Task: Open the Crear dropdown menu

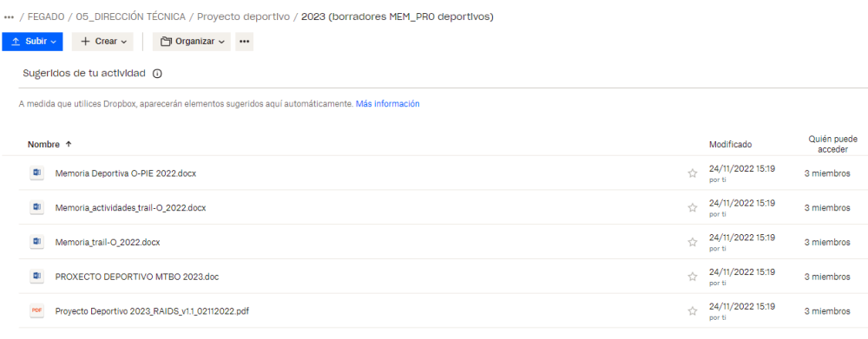Action: tap(102, 42)
